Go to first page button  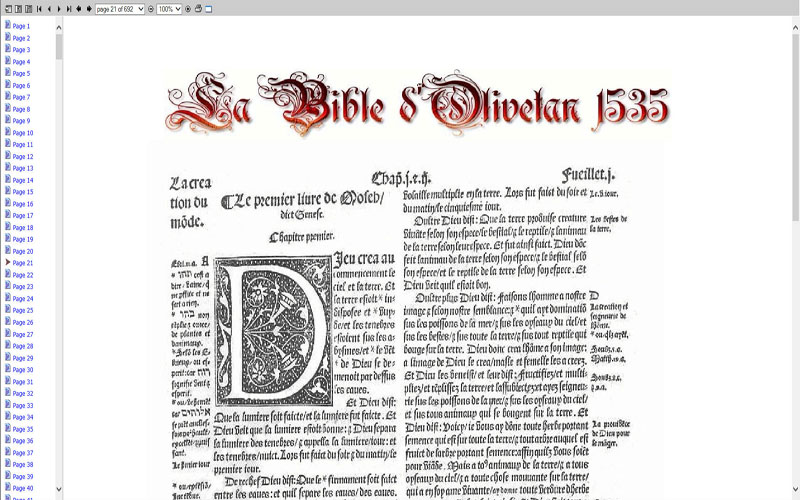[x=39, y=9]
